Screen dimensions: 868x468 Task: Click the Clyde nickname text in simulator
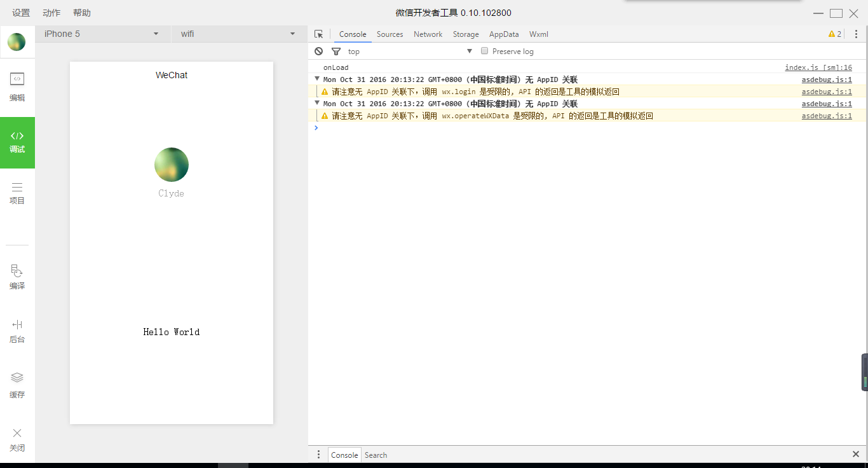[x=172, y=193]
